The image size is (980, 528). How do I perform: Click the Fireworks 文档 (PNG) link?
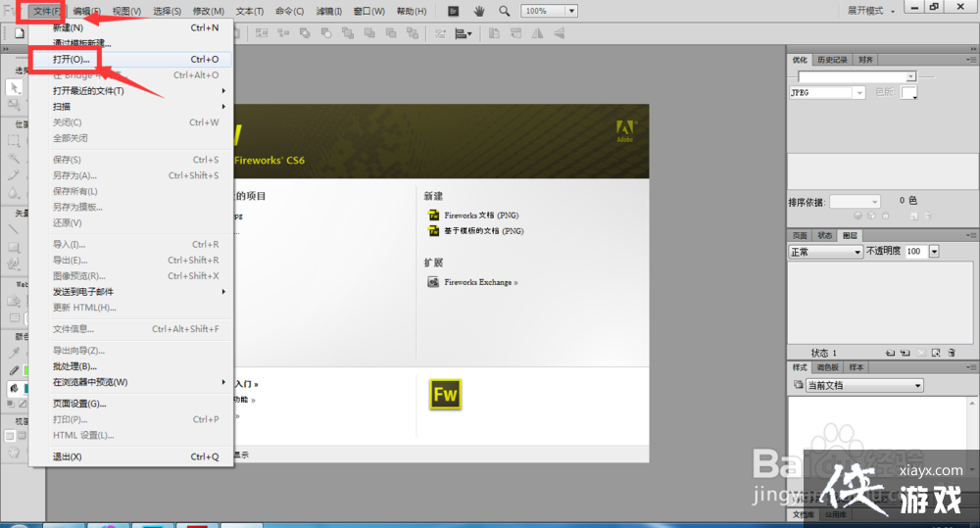(x=483, y=215)
